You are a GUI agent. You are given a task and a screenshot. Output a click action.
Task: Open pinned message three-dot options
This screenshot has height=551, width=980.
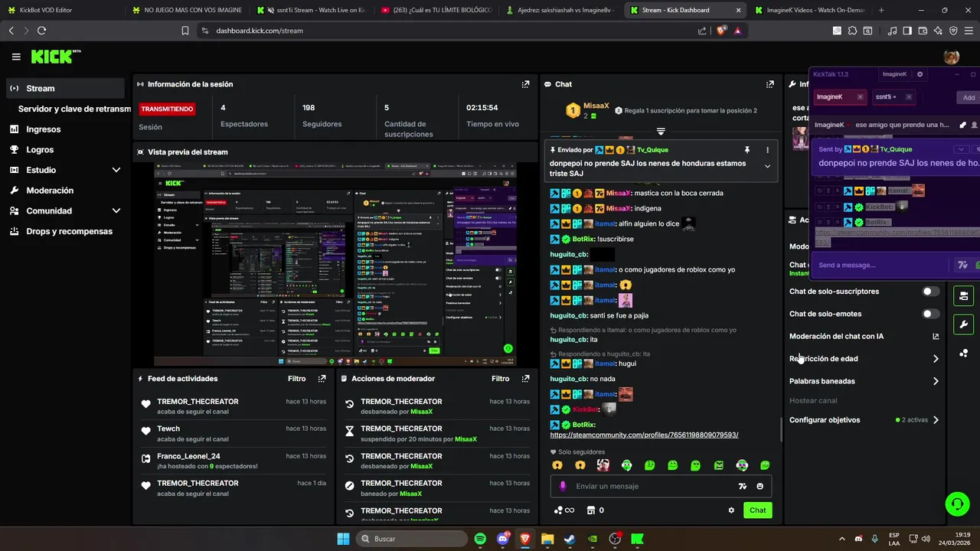pos(767,150)
